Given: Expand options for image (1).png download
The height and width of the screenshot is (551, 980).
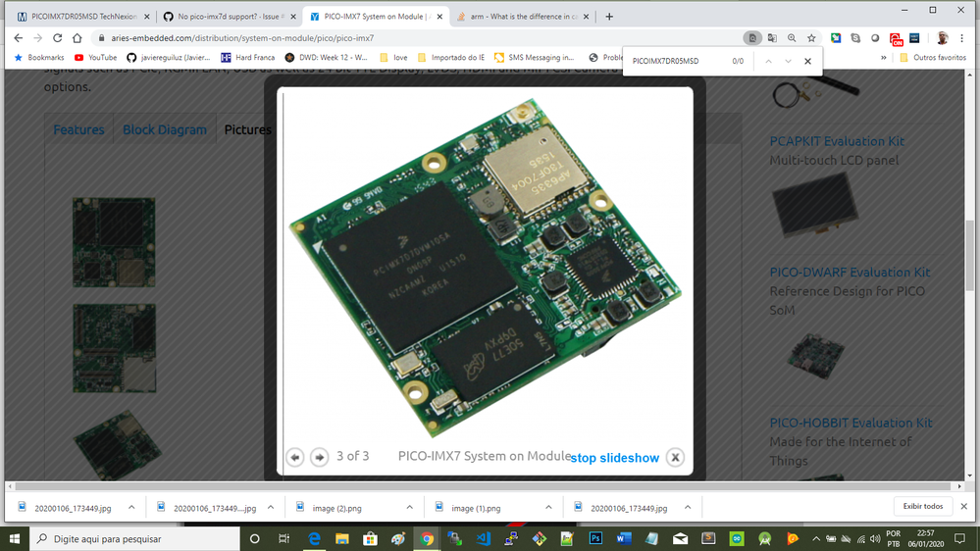Looking at the screenshot, I should pos(548,508).
